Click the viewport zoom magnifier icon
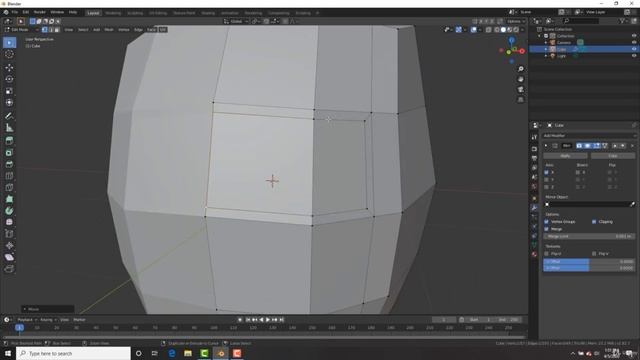The height and width of the screenshot is (360, 640). coord(521,69)
